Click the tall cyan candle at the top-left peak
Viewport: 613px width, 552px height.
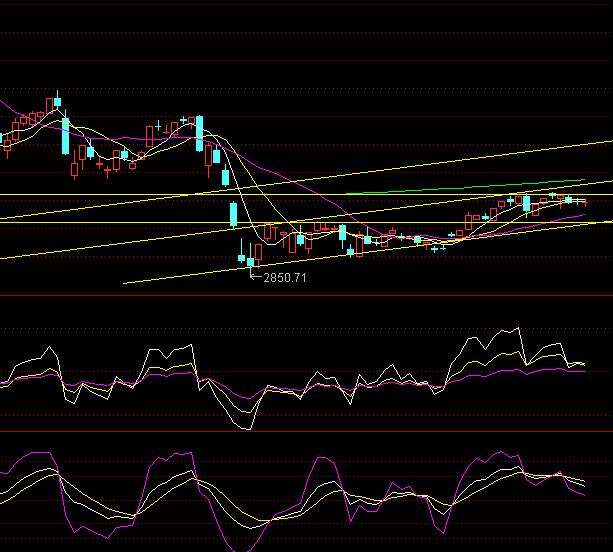(x=66, y=136)
